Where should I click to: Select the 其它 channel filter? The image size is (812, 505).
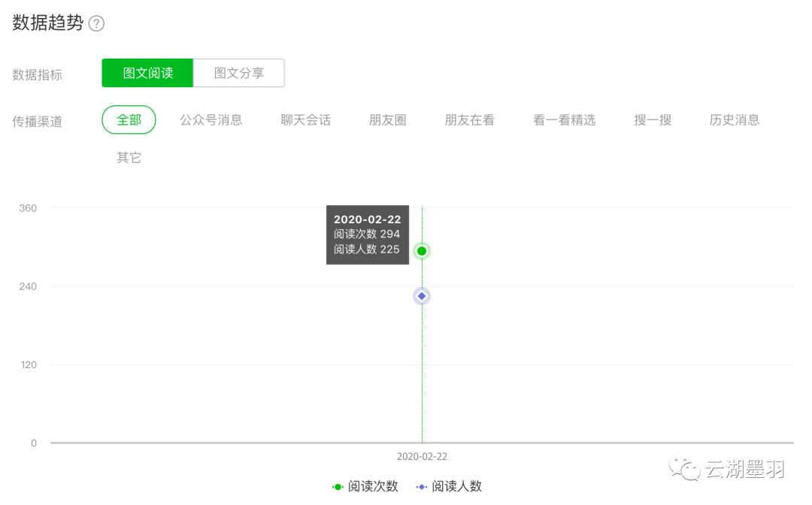128,157
